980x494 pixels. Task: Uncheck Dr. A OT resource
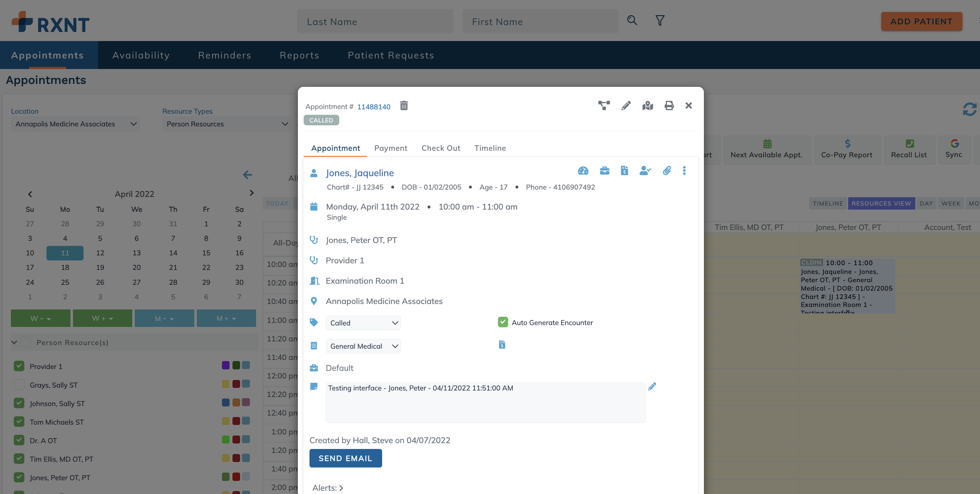[x=19, y=440]
